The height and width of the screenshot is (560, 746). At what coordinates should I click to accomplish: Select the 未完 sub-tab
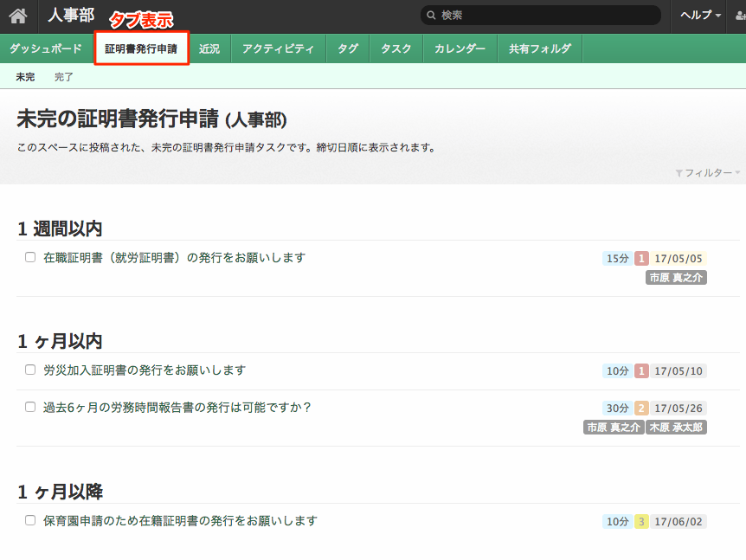[25, 77]
